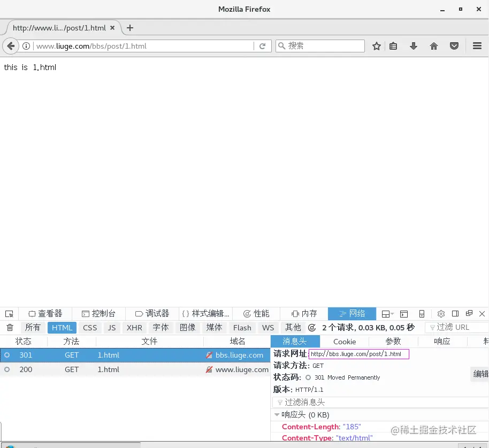Close the developer tools panel

click(482, 314)
